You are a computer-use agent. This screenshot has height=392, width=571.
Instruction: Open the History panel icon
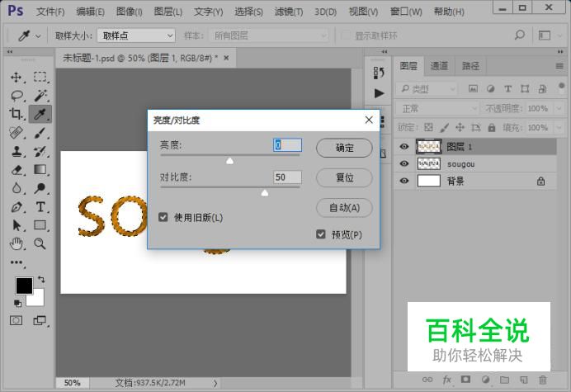pos(379,73)
